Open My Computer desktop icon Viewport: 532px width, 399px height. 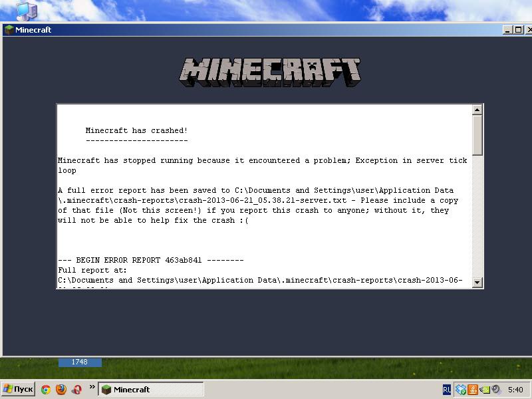point(27,11)
